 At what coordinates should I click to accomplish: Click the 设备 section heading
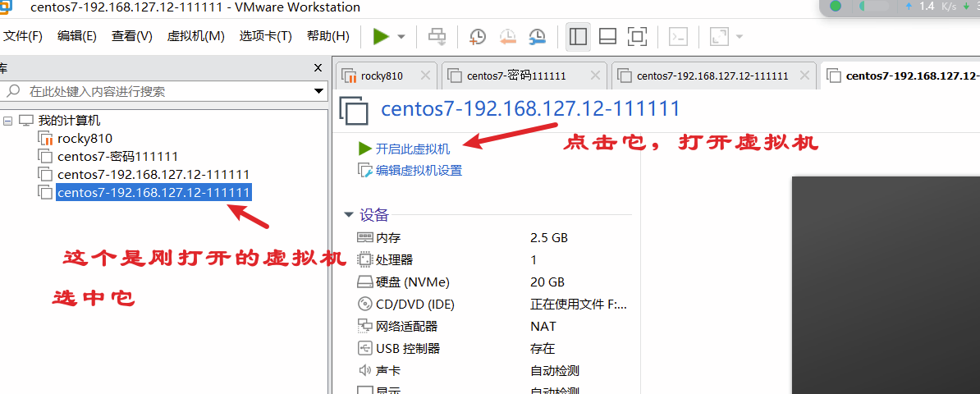point(374,215)
